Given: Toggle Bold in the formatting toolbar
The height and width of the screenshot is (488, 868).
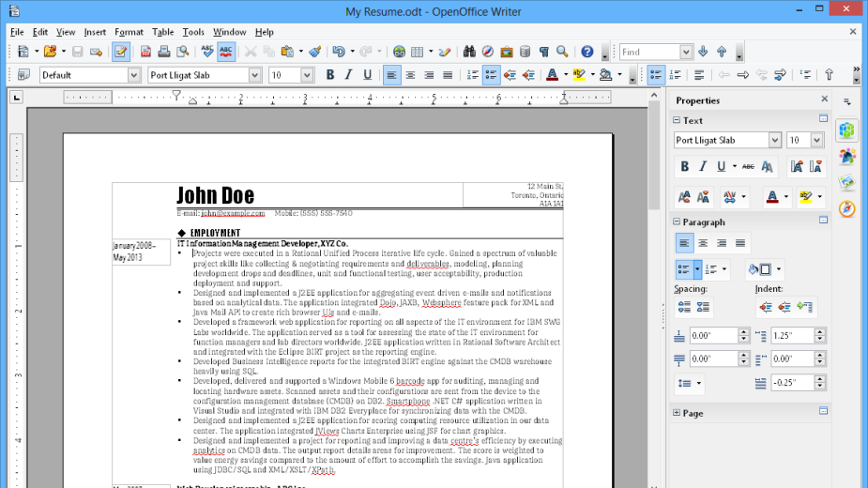Looking at the screenshot, I should click(x=329, y=75).
